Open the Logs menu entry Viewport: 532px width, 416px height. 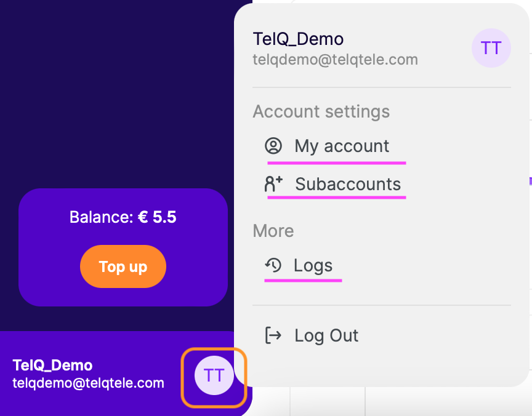[313, 265]
